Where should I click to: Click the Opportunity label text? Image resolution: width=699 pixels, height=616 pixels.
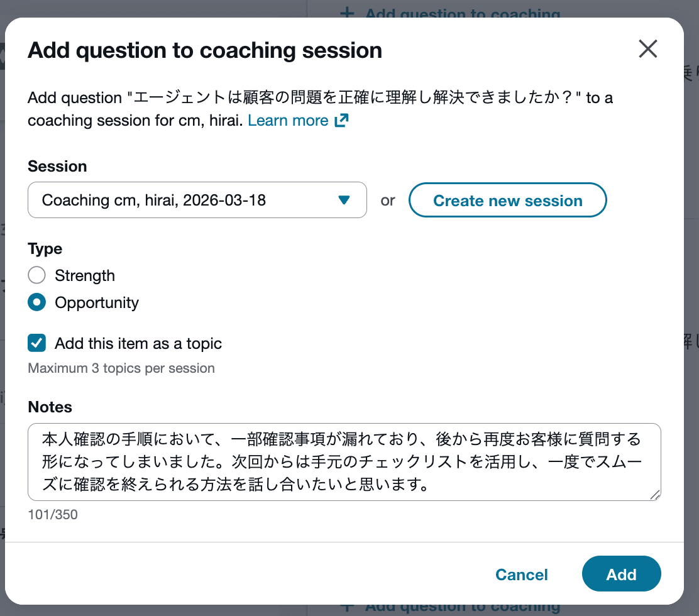97,302
